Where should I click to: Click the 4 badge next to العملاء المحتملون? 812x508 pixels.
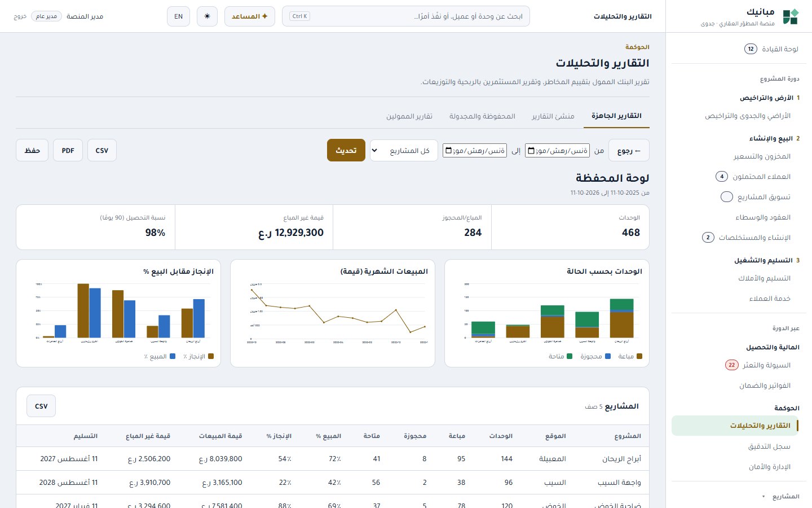(722, 177)
